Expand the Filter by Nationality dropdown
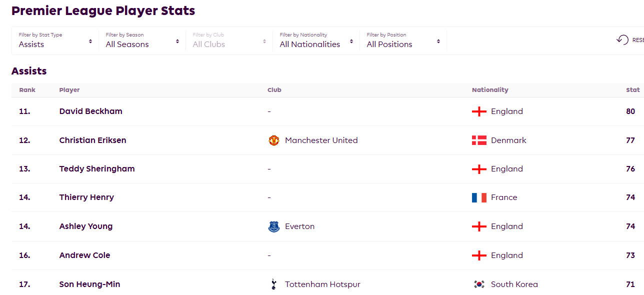Viewport: 644px width, 295px height. pyautogui.click(x=316, y=40)
